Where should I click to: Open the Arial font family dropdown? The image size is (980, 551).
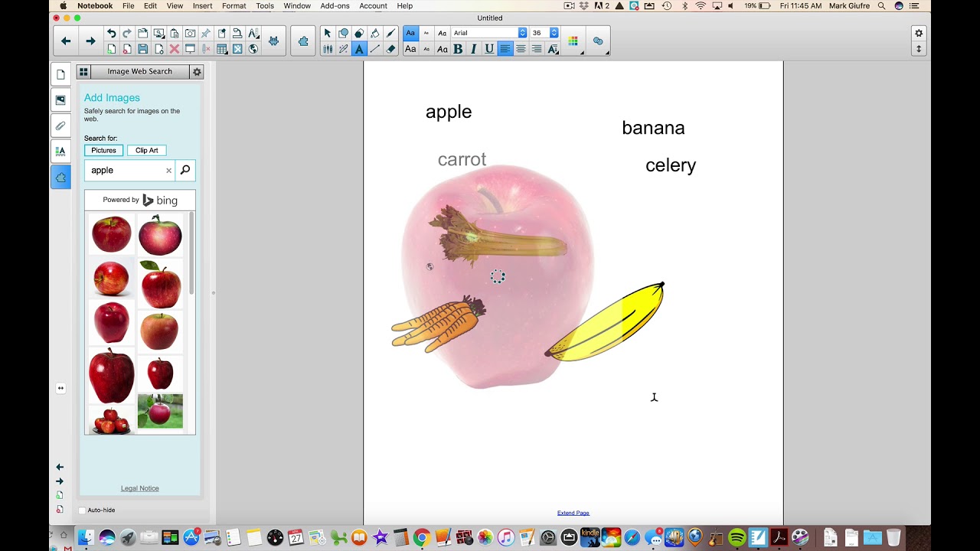point(489,33)
